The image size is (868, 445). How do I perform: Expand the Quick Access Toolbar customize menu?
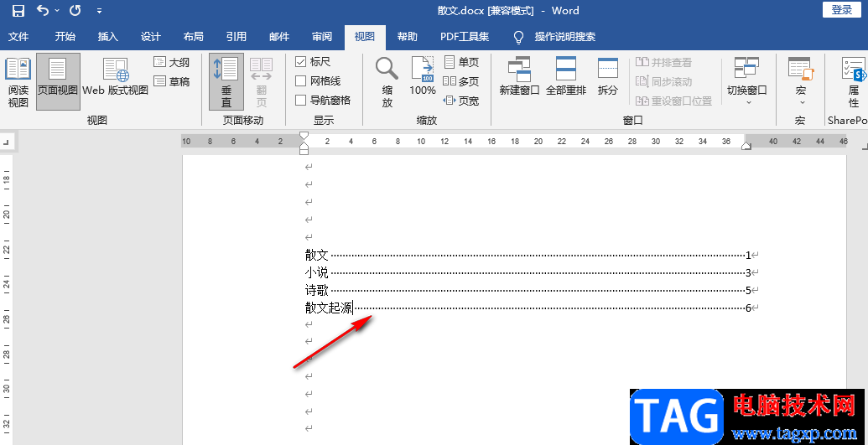[99, 11]
